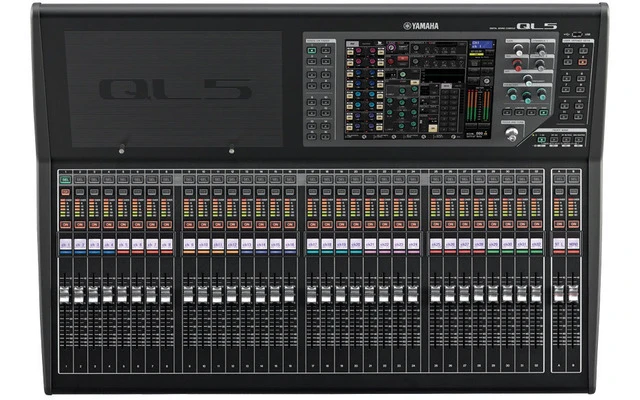The width and height of the screenshot is (640, 400).
Task: Cue channel 32 via its CUE key
Action: pos(536,192)
